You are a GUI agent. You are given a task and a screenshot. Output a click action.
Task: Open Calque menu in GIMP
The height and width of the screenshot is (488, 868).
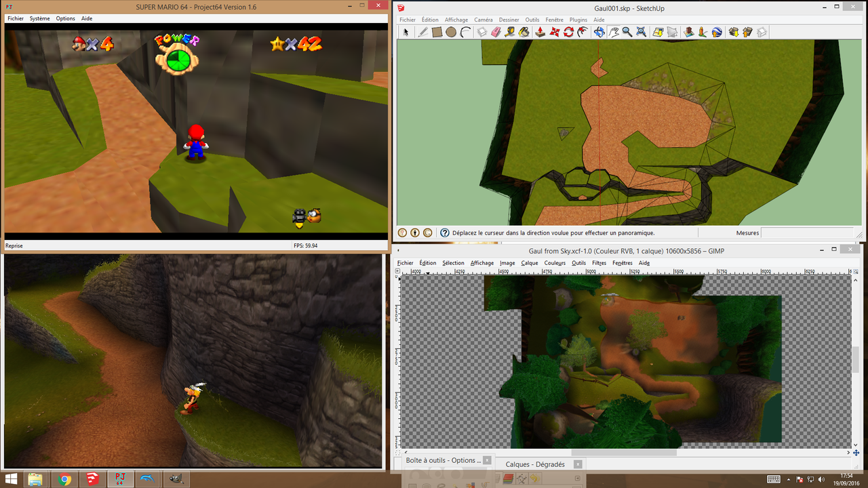coord(530,263)
